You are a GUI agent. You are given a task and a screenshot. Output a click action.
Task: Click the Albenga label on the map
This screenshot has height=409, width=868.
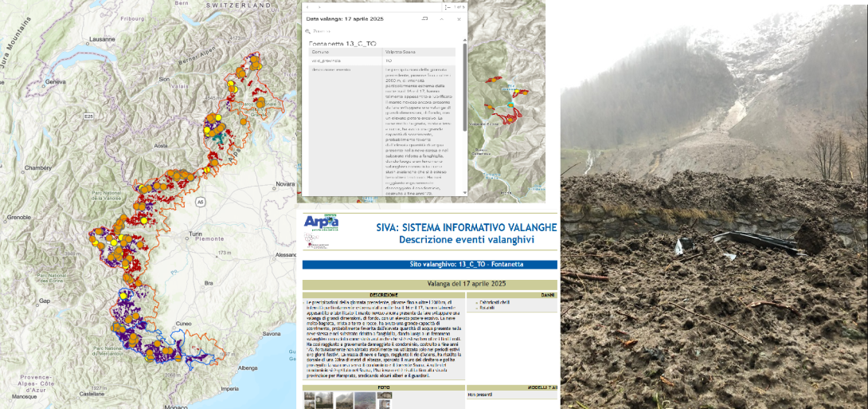tap(248, 368)
